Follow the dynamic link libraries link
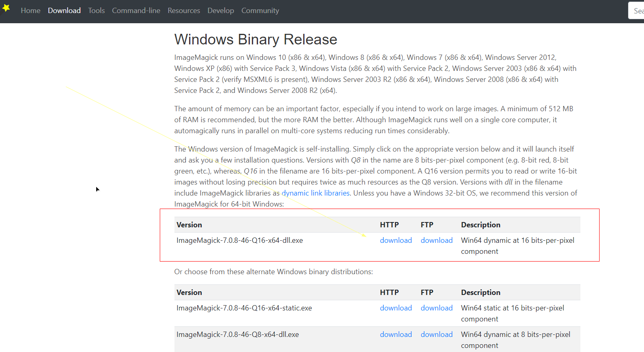Screen dimensions: 644x352 coord(315,193)
